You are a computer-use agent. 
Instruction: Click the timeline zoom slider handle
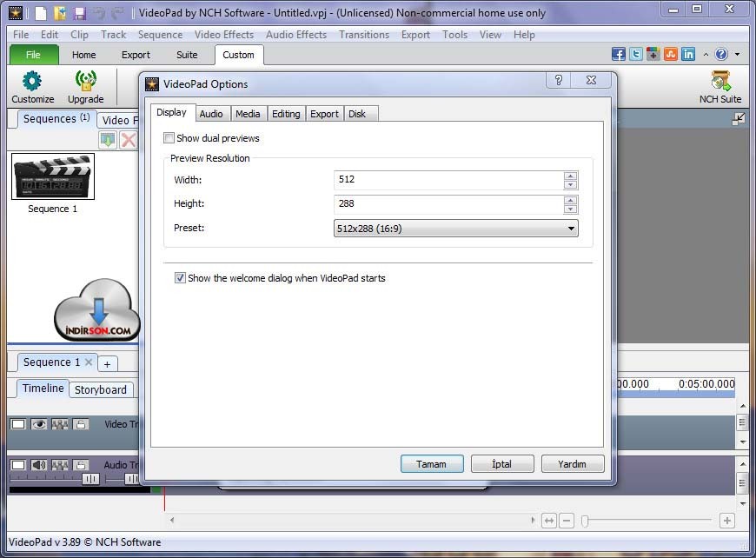585,521
